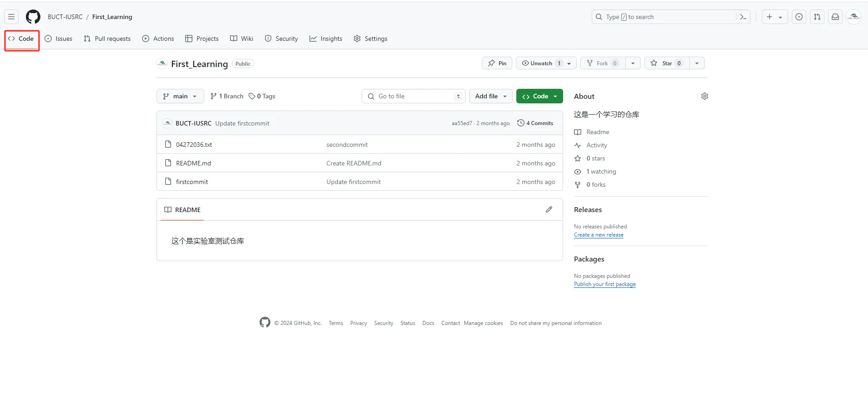View 1 Branch link
Image resolution: width=868 pixels, height=407 pixels.
coord(227,96)
